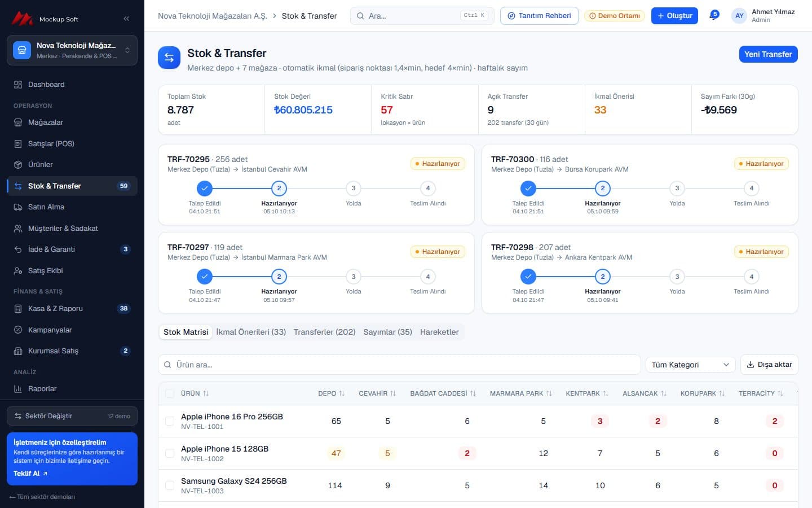
Task: Click the Kurumsal Satış building icon
Action: (x=18, y=351)
